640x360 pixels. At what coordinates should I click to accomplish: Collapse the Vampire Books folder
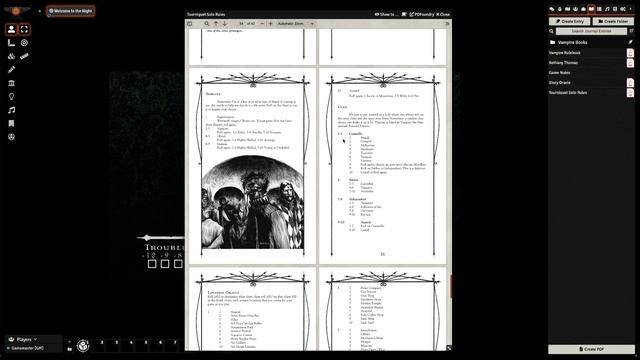point(573,42)
